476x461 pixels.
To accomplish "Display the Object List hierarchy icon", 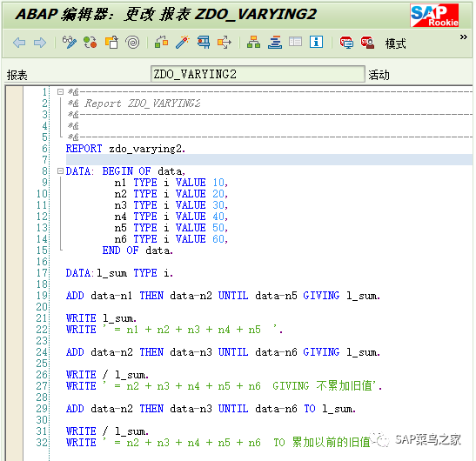I will [253, 42].
